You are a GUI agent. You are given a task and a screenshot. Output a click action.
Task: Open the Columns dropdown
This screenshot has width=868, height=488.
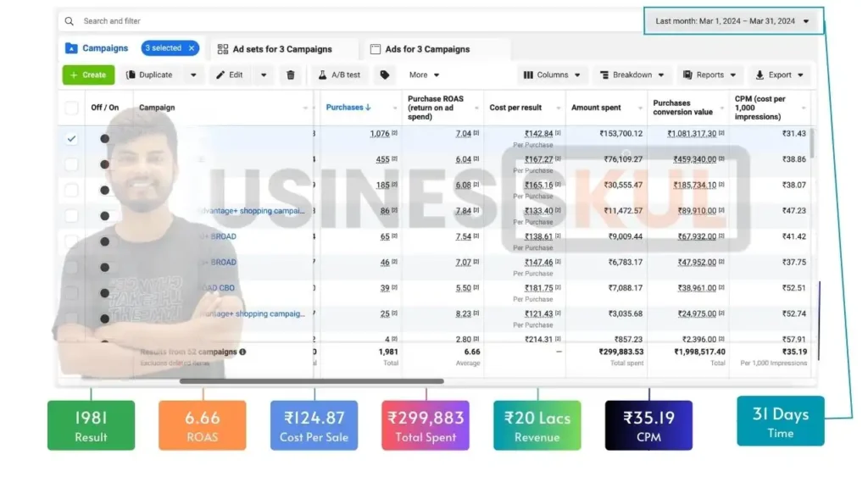tap(552, 75)
